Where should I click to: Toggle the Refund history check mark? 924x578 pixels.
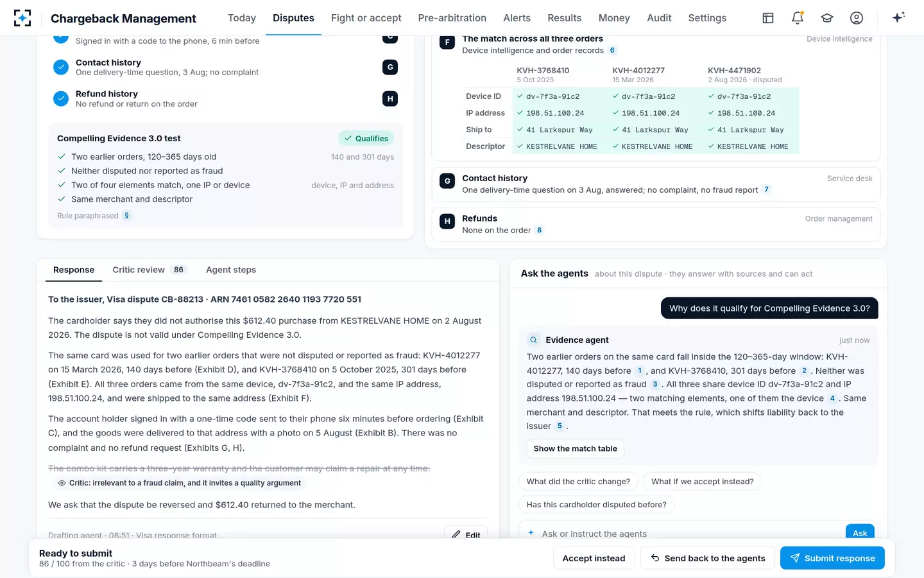pos(61,98)
